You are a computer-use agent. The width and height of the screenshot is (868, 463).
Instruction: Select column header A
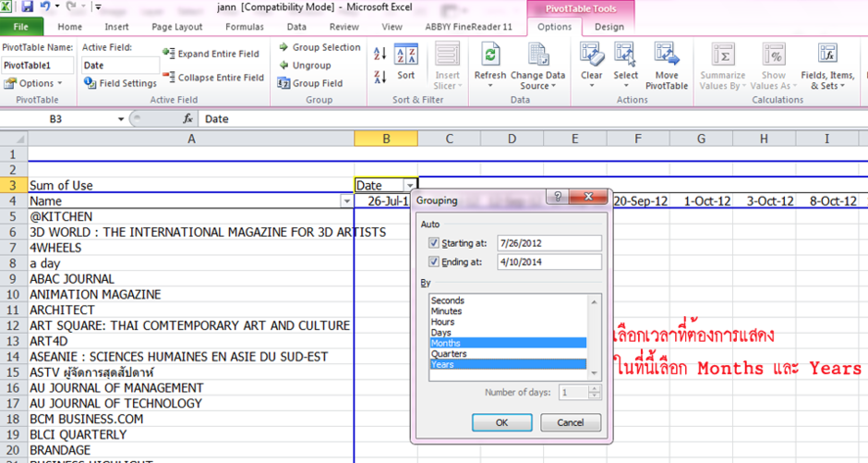[191, 139]
